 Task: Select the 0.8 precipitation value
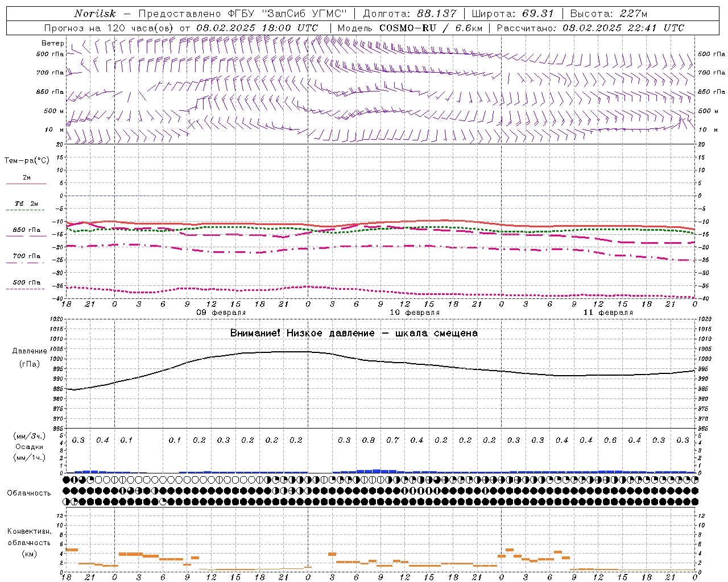(369, 440)
